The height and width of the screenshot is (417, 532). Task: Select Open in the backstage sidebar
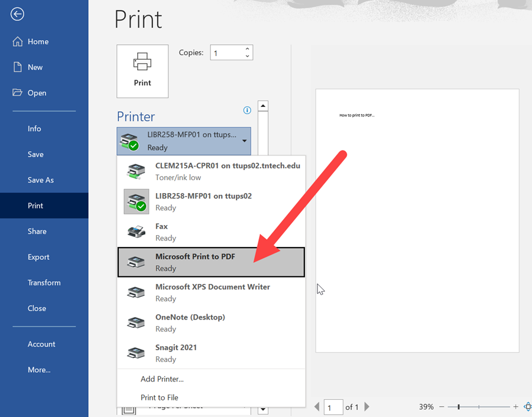point(44,93)
